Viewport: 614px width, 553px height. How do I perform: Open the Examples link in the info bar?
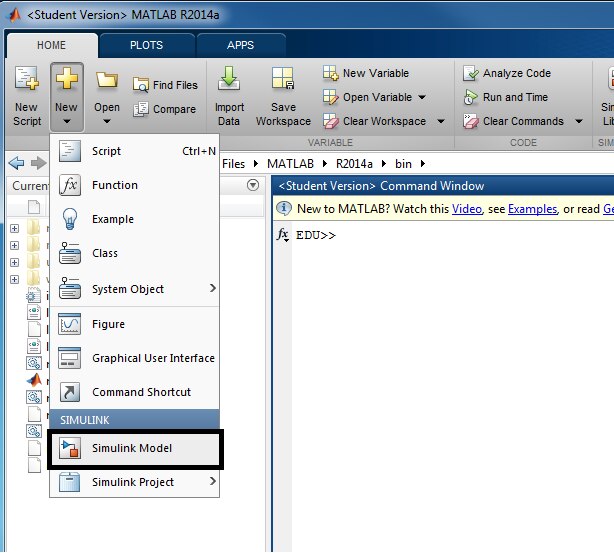[531, 209]
